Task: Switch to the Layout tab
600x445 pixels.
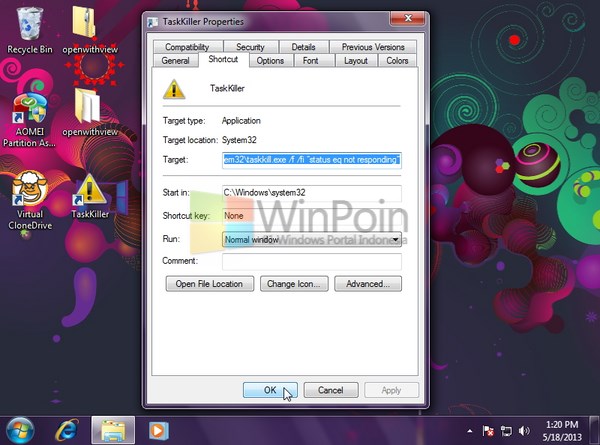Action: [x=356, y=60]
